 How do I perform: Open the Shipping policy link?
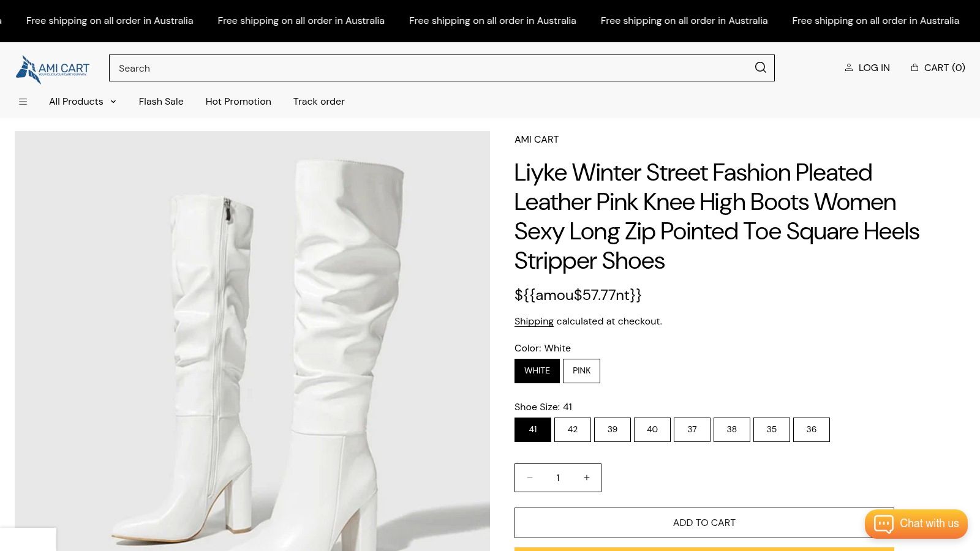click(x=533, y=321)
